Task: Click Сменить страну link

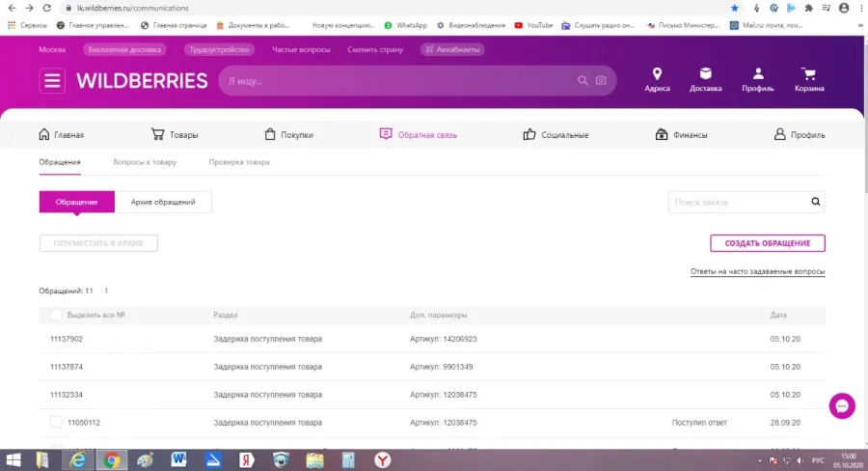Action: [x=375, y=49]
